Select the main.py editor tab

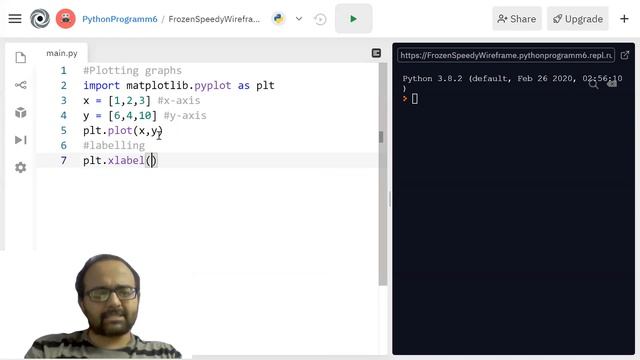pyautogui.click(x=62, y=53)
